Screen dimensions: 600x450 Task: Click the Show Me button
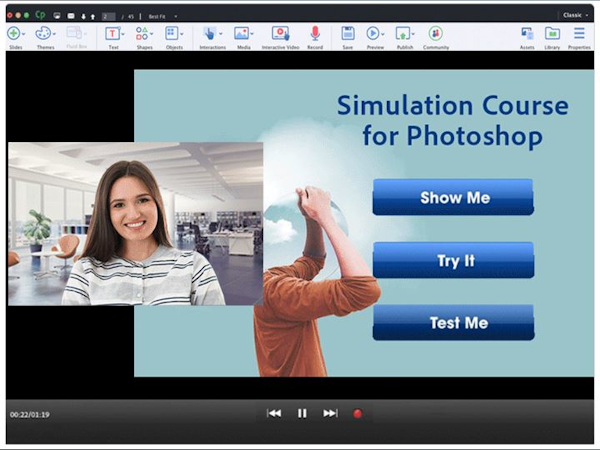tap(453, 197)
